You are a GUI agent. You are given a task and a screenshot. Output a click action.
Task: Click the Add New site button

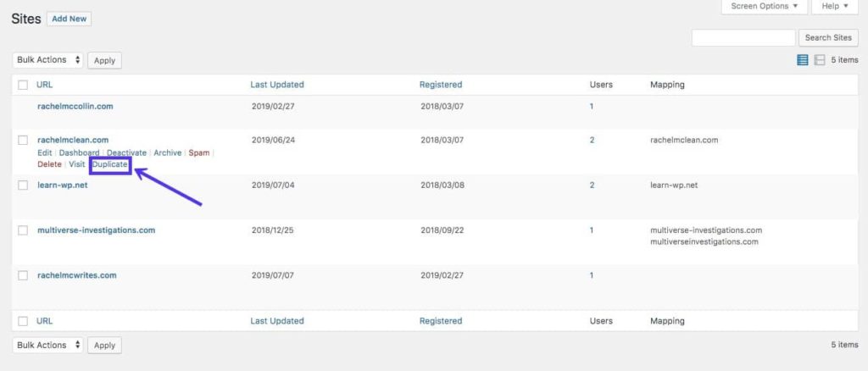[70, 19]
